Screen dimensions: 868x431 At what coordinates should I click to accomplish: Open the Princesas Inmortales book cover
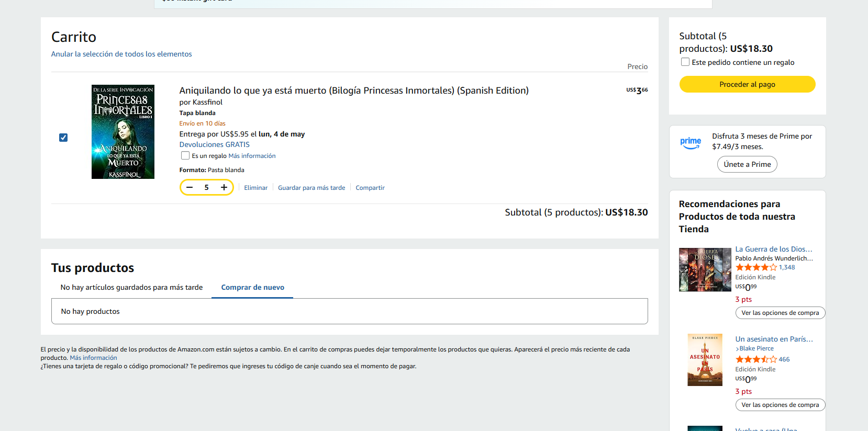tap(123, 132)
